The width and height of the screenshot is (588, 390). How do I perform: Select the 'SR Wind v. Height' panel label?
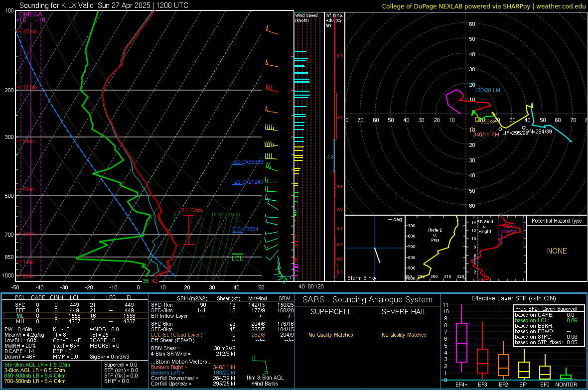pyautogui.click(x=485, y=227)
